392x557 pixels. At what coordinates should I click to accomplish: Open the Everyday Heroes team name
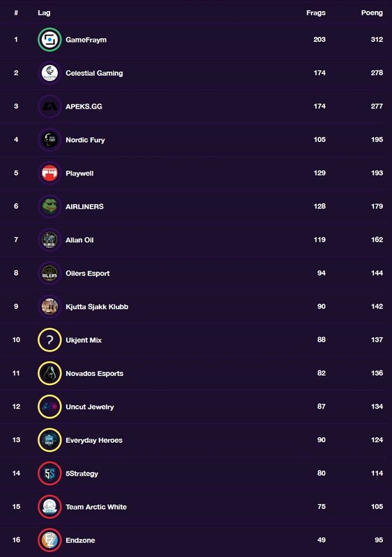[x=94, y=440]
